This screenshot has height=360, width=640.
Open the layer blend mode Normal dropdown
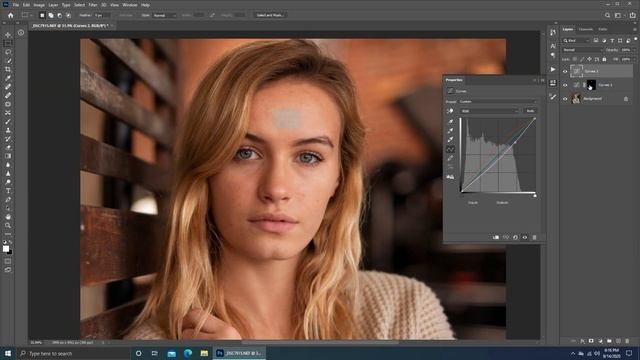coord(582,50)
